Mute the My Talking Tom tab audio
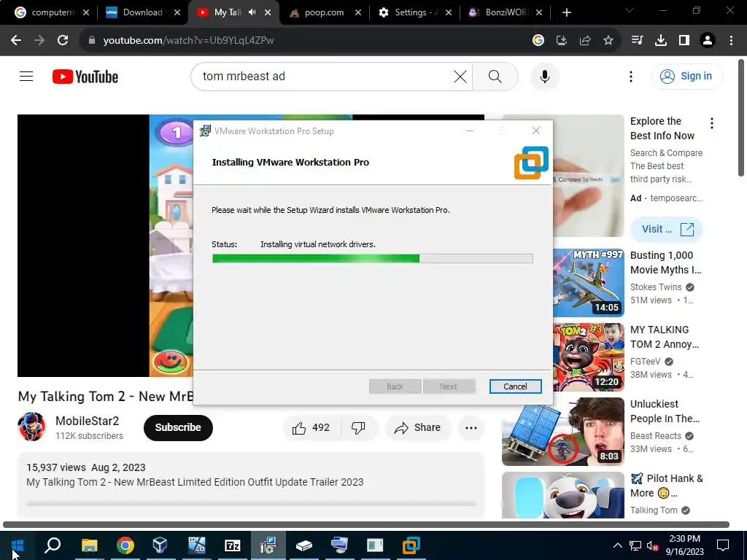Screen dimensions: 747x560 click(x=252, y=12)
